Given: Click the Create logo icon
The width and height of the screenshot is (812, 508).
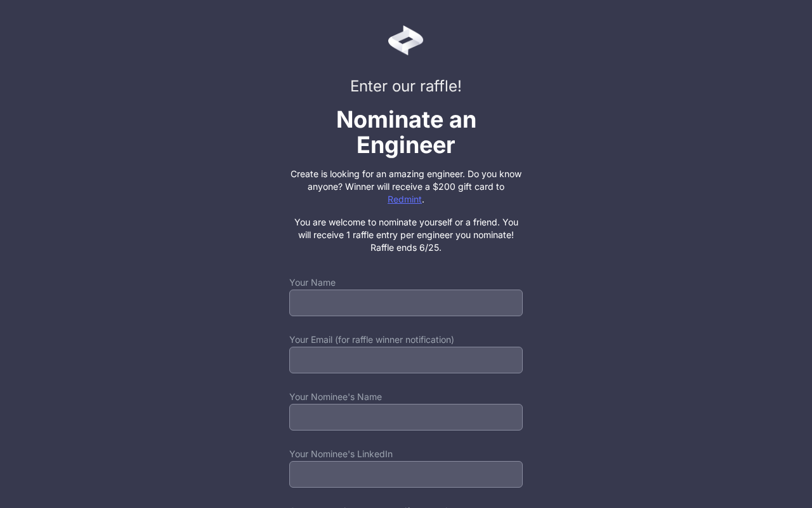Looking at the screenshot, I should (406, 40).
